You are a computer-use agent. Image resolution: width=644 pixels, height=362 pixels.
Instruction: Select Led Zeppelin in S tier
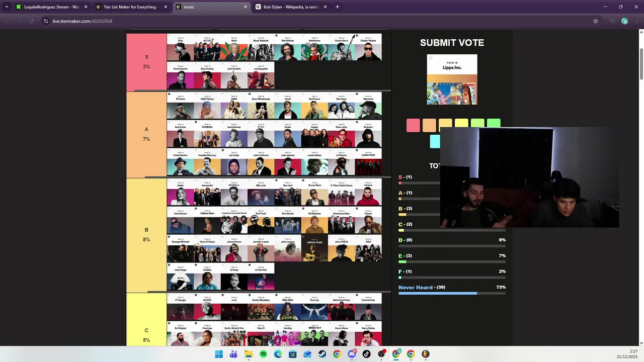pos(261,75)
